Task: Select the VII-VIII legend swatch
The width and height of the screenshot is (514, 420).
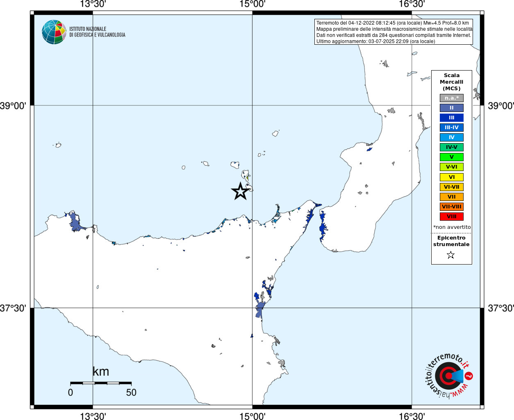Action: 452,207
